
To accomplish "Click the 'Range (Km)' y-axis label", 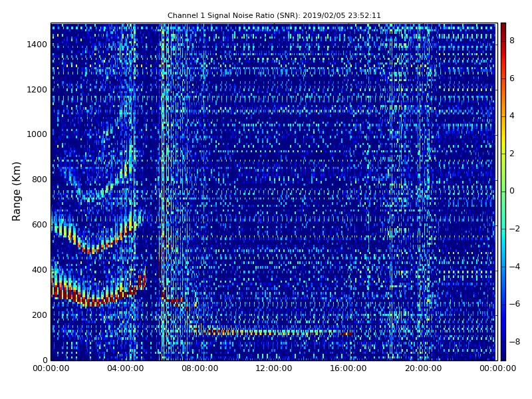I will (16, 192).
